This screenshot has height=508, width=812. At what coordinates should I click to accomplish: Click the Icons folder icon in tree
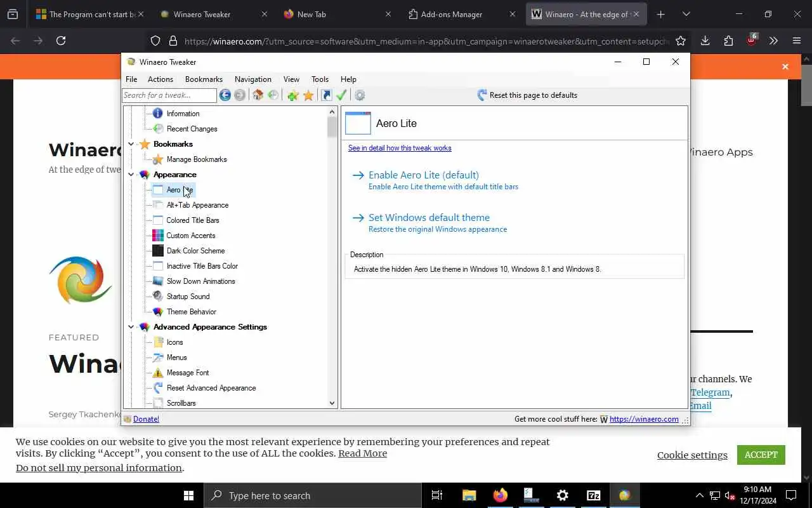[158, 342]
